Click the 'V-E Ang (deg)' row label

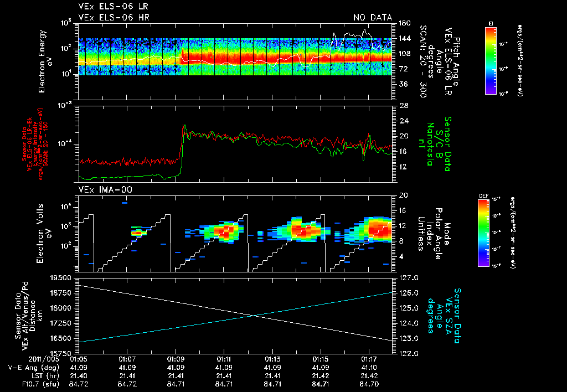(x=34, y=368)
